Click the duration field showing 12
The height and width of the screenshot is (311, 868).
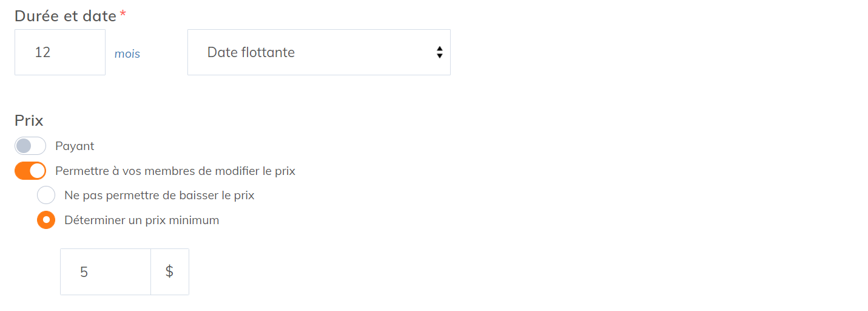[x=59, y=52]
